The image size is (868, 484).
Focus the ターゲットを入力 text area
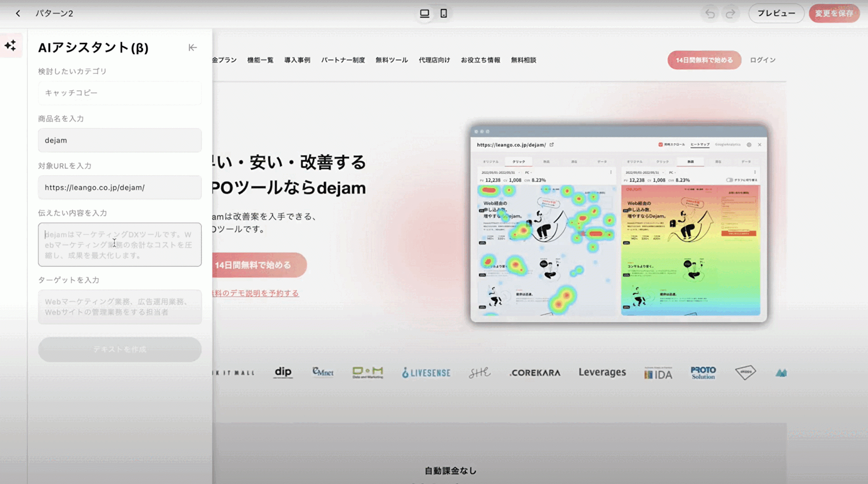pos(120,307)
